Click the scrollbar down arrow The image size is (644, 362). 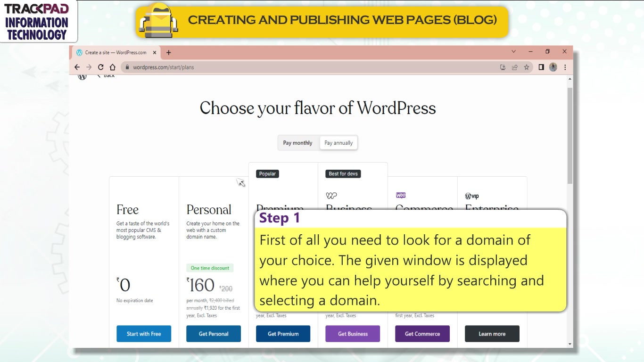coord(570,344)
